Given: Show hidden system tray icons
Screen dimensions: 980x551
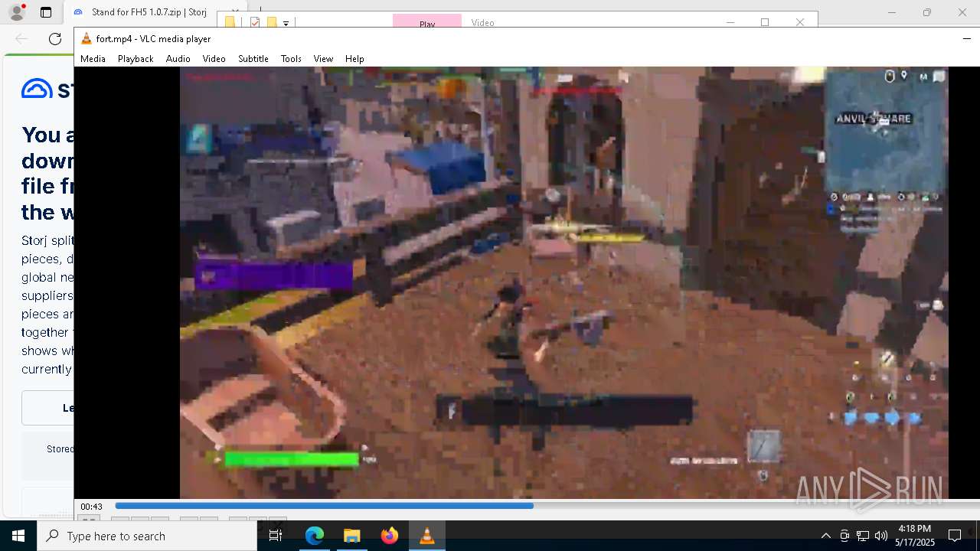Looking at the screenshot, I should pyautogui.click(x=825, y=536).
